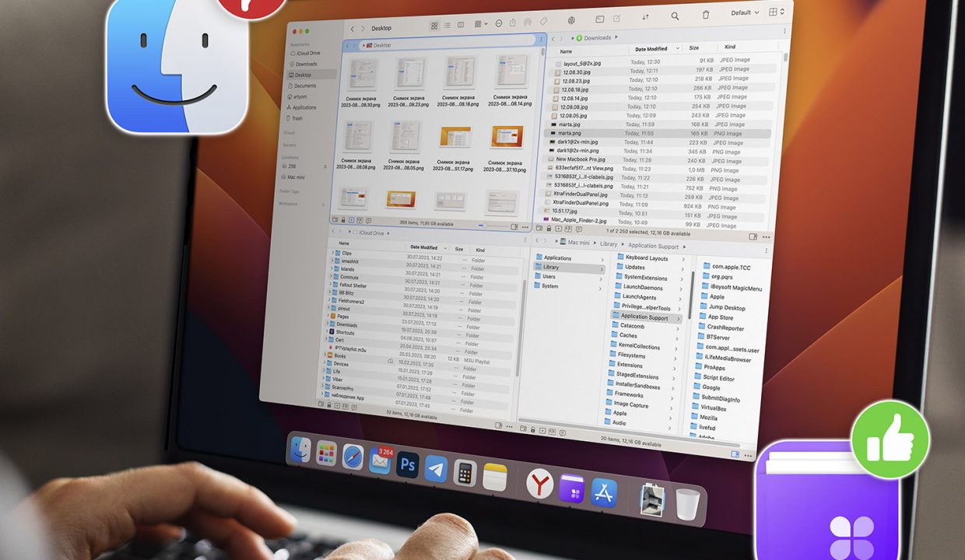Select Downloads in the sidebar

coord(305,64)
